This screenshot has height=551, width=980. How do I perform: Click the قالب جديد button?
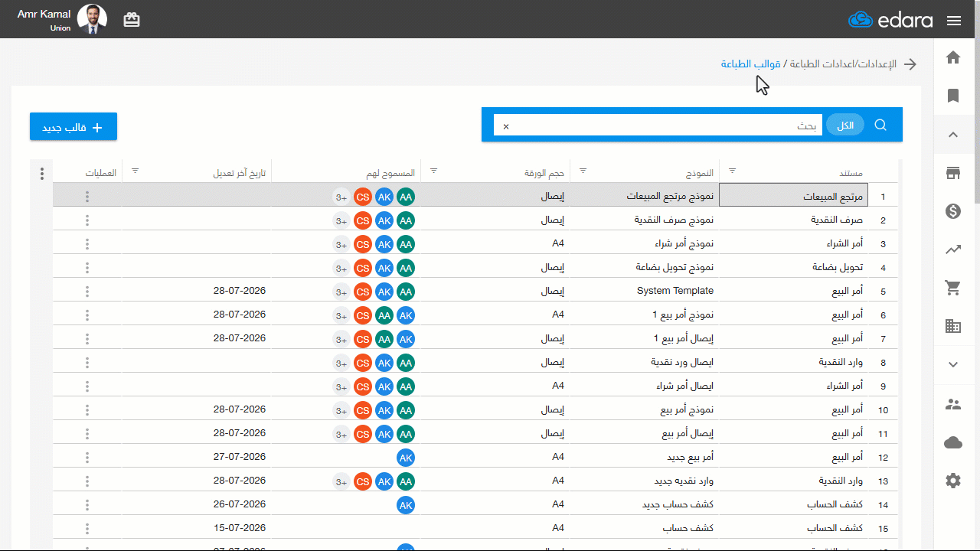click(x=73, y=127)
